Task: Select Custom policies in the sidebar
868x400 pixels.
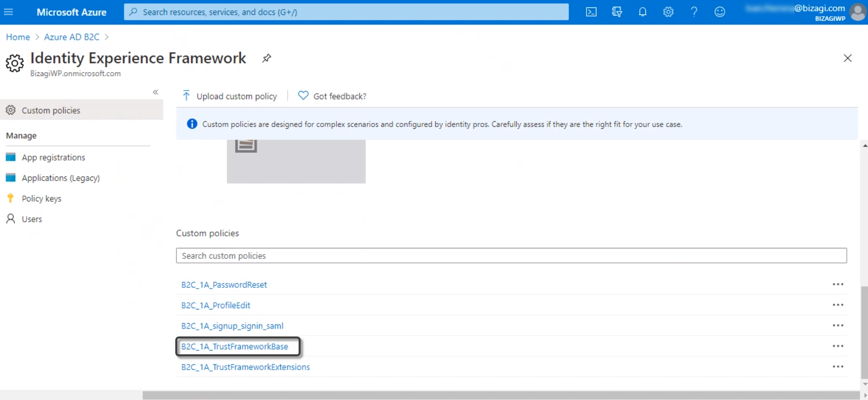Action: coord(82,110)
